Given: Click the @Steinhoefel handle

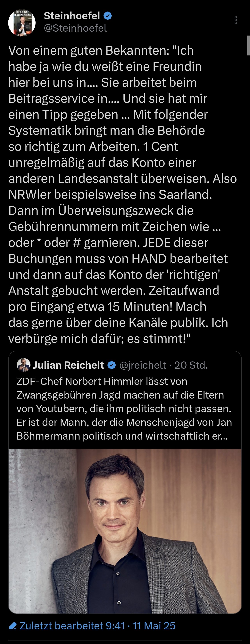Looking at the screenshot, I should point(75,28).
